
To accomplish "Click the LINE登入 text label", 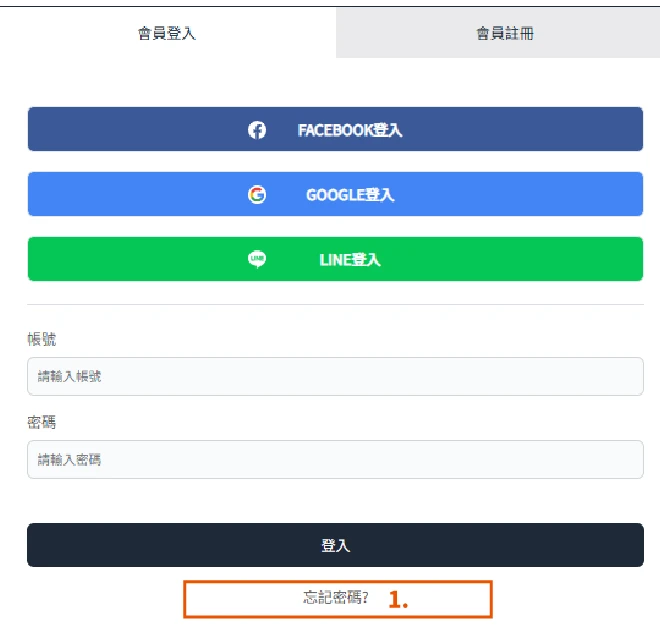I will click(x=350, y=260).
